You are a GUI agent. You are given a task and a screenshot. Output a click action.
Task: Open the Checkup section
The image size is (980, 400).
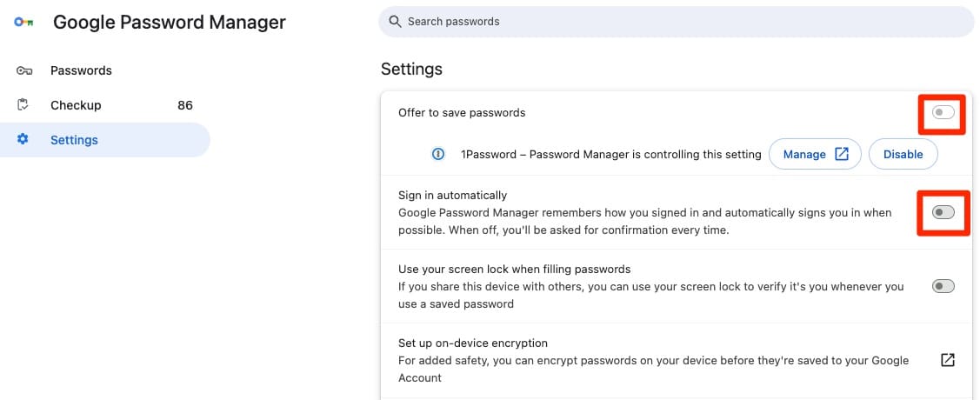(x=76, y=105)
